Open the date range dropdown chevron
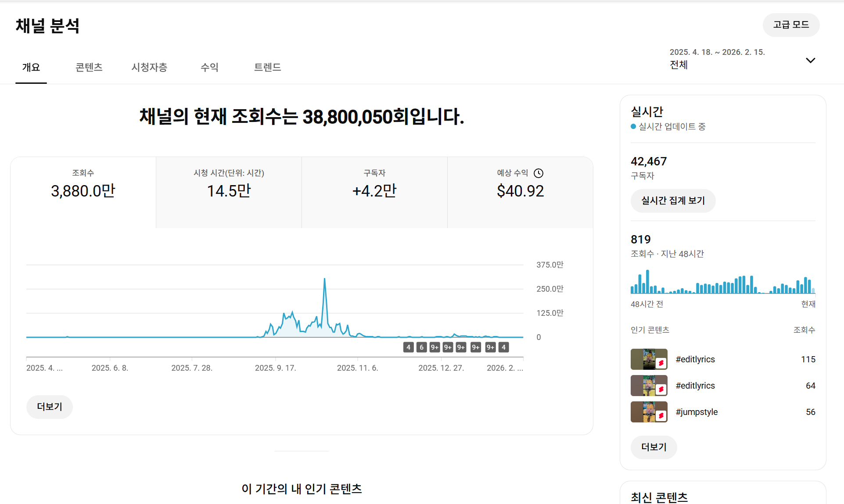Image resolution: width=844 pixels, height=504 pixels. coord(810,61)
